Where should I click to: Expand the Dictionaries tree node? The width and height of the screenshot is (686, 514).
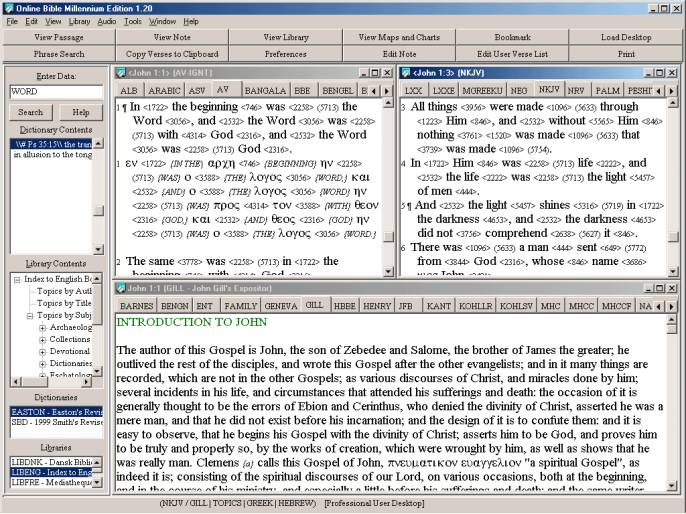(42, 364)
